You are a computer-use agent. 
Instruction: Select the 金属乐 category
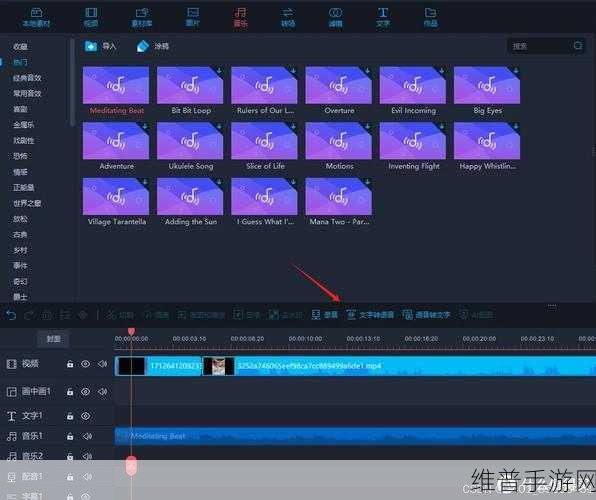pyautogui.click(x=24, y=125)
